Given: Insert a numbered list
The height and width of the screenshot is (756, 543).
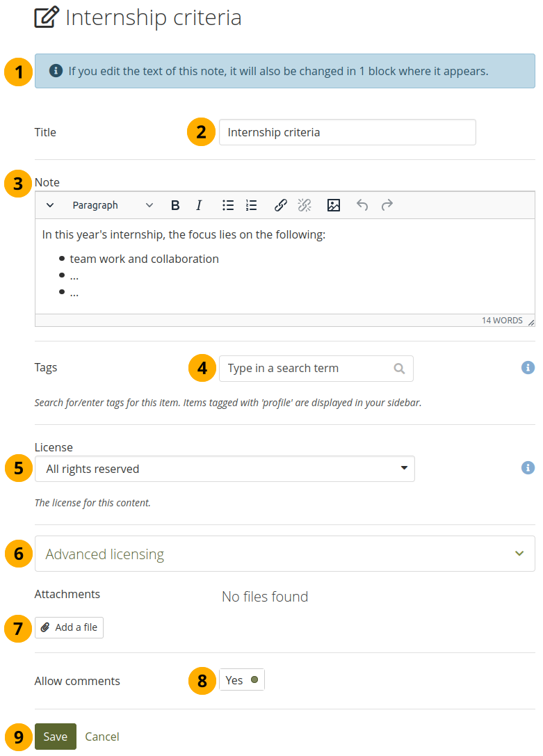Looking at the screenshot, I should click(x=252, y=205).
